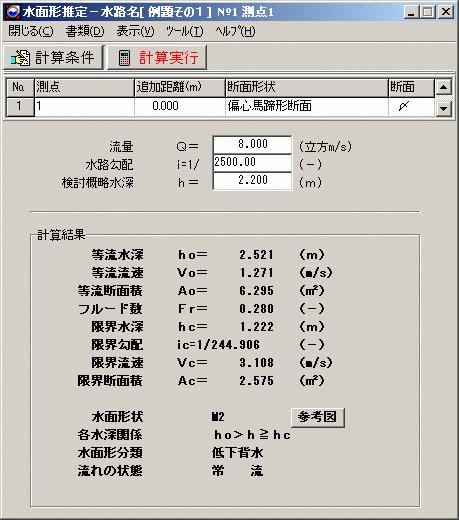Click the 断面 column header
The image size is (459, 520).
411,88
